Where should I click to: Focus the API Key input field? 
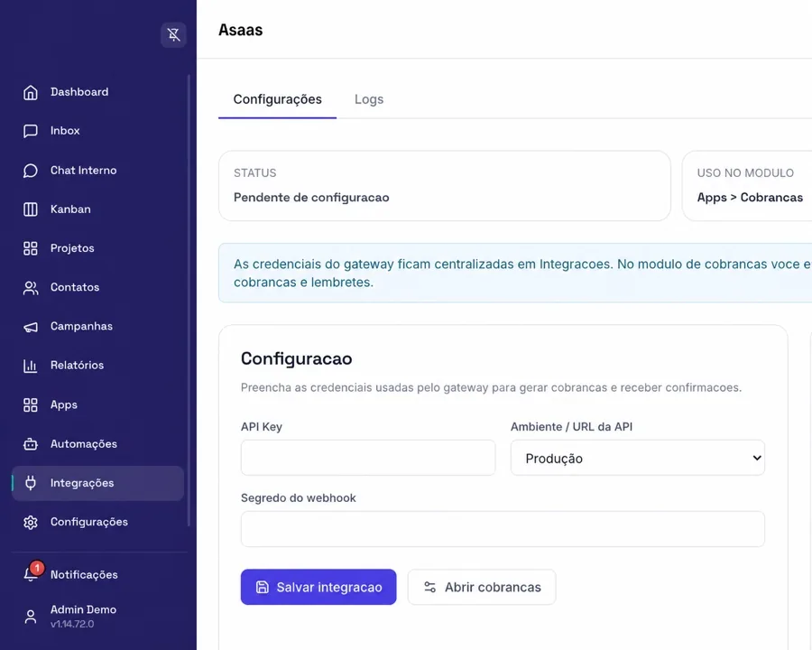[x=368, y=458]
